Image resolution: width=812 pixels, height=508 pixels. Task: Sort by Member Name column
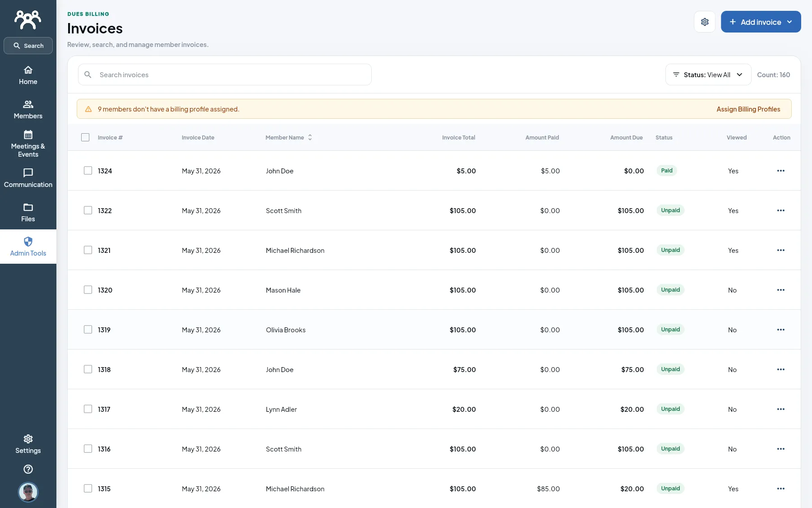tap(289, 137)
